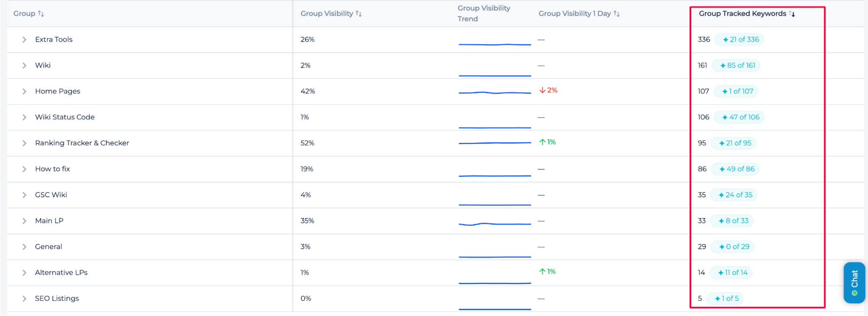Sort by Group Tracked Keywords icon

(x=792, y=13)
